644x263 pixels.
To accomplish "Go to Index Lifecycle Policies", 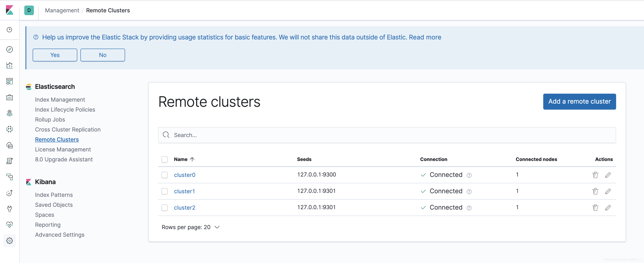I will tap(65, 110).
